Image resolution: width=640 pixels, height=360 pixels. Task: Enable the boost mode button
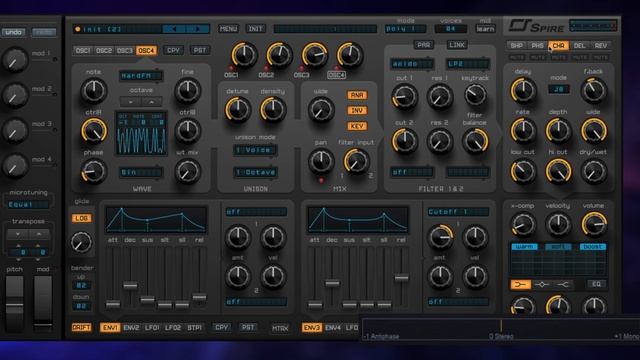click(x=593, y=247)
